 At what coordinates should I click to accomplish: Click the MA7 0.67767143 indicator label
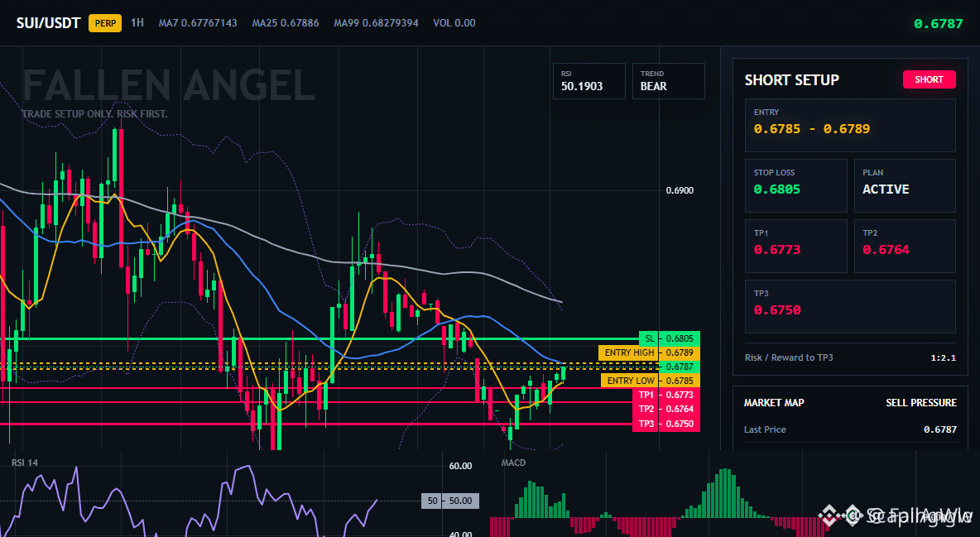(198, 23)
